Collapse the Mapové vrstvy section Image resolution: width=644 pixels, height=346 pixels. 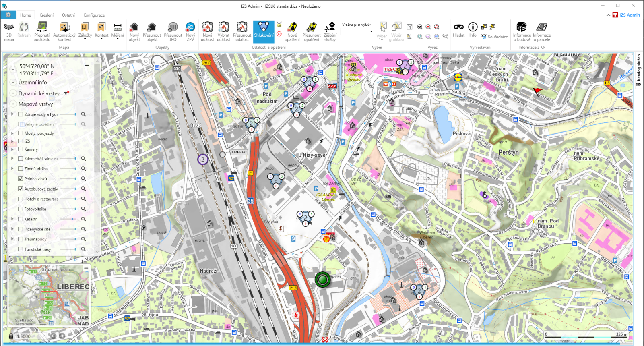pyautogui.click(x=13, y=104)
